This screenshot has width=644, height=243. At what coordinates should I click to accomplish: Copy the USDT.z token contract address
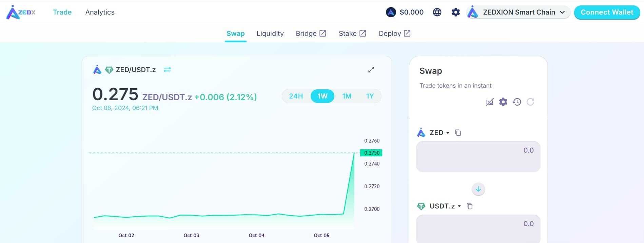tap(469, 206)
